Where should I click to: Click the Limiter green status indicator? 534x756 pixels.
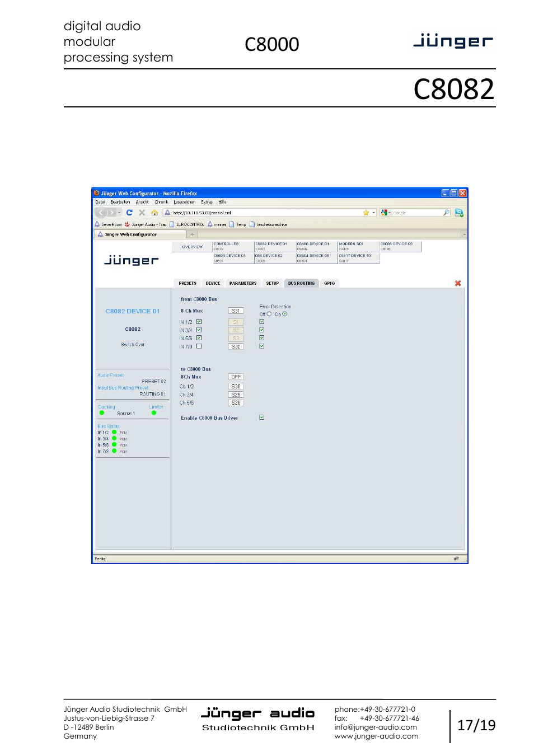click(x=154, y=413)
